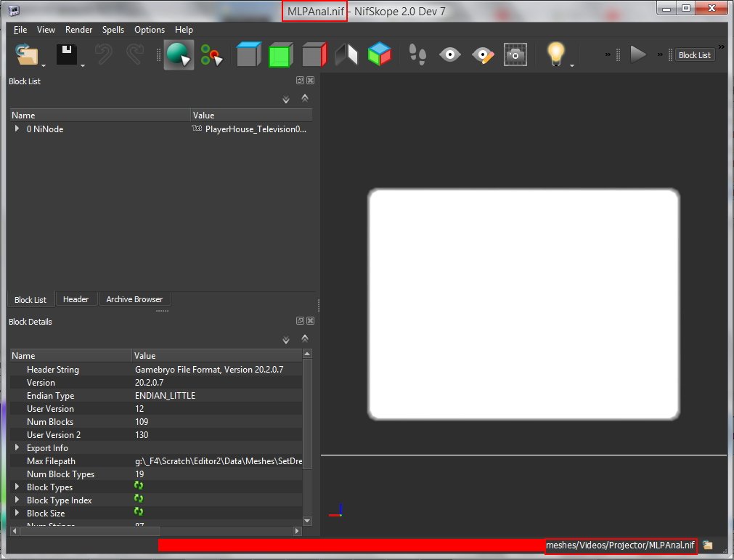Select the vertex selection mode tool

(x=211, y=55)
